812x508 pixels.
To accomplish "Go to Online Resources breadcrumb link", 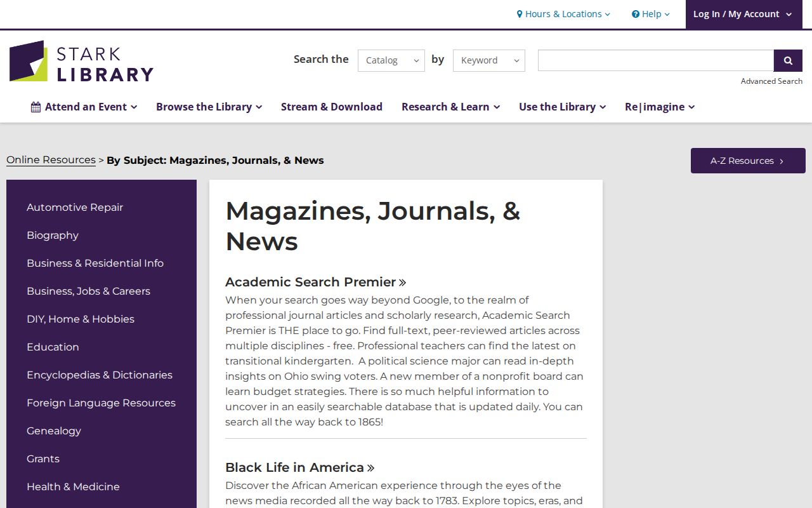I will [51, 160].
